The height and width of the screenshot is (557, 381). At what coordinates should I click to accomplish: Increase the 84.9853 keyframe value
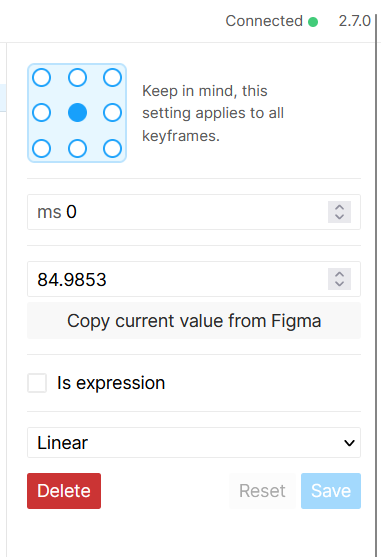339,274
